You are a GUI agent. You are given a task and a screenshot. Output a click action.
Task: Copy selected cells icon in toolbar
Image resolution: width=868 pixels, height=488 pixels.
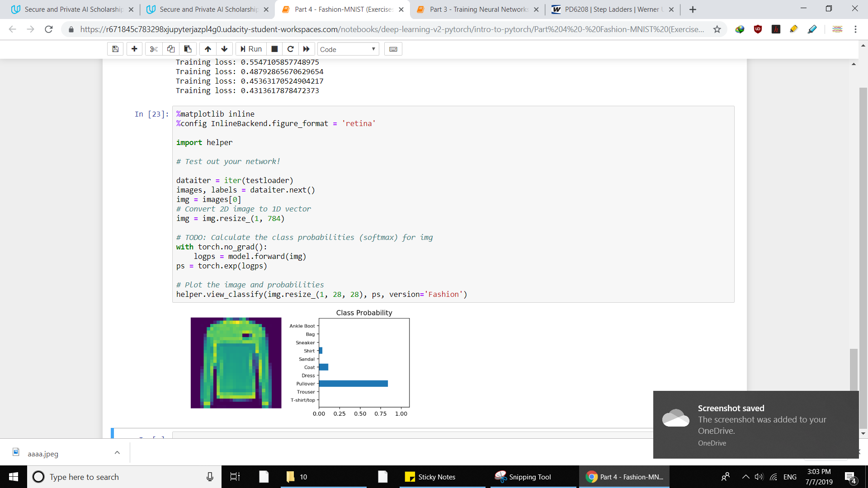pos(171,49)
